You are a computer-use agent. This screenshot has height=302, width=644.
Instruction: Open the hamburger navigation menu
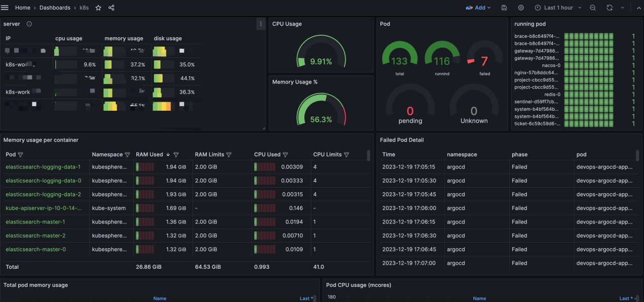pyautogui.click(x=5, y=8)
